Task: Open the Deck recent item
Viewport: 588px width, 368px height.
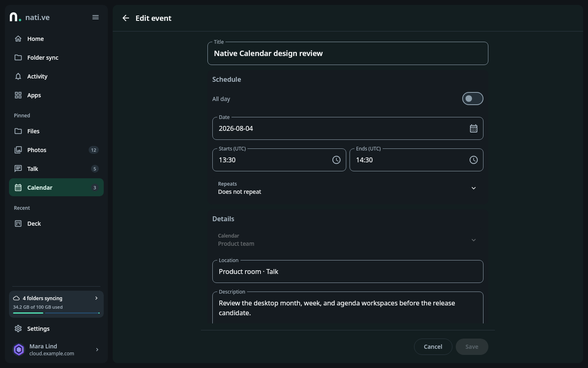Action: tap(56, 224)
